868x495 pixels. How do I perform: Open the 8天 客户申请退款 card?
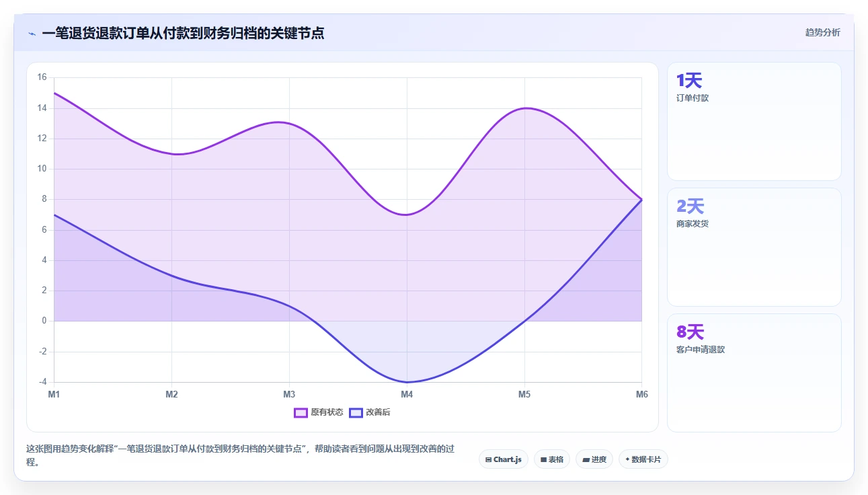[x=754, y=373]
